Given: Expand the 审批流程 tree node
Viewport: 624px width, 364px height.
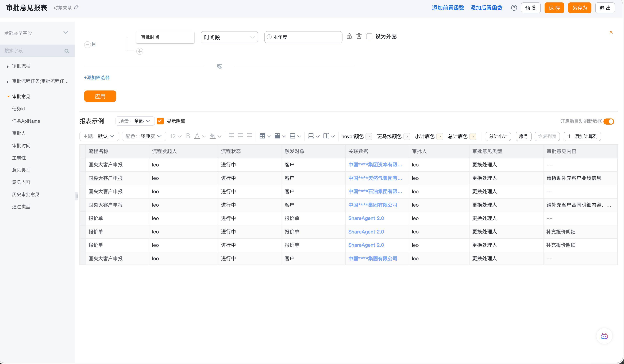Looking at the screenshot, I should [8, 66].
